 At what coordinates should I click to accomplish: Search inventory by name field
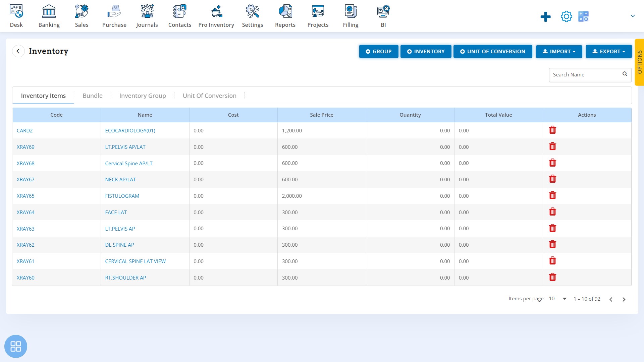point(587,75)
